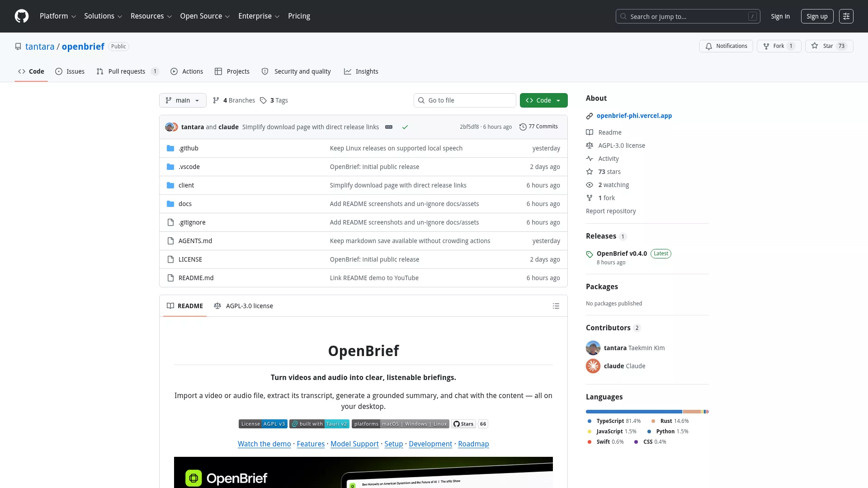The image size is (868, 488).
Task: Open the GitHub home logo
Action: [22, 16]
